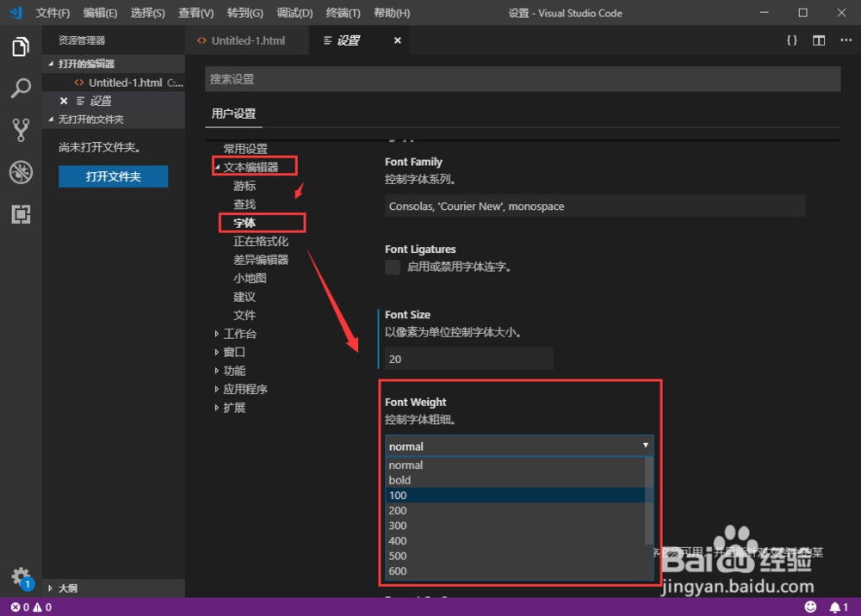
Task: Expand the 功能 settings section
Action: (x=217, y=371)
